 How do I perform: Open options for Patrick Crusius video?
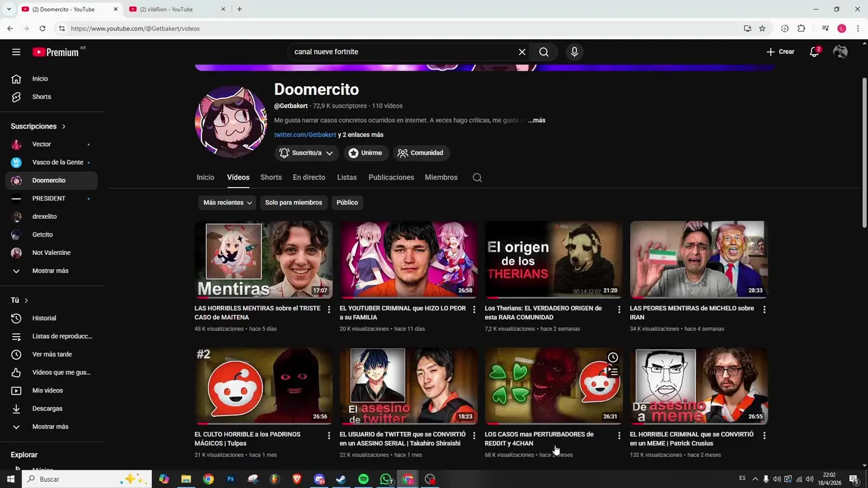764,435
